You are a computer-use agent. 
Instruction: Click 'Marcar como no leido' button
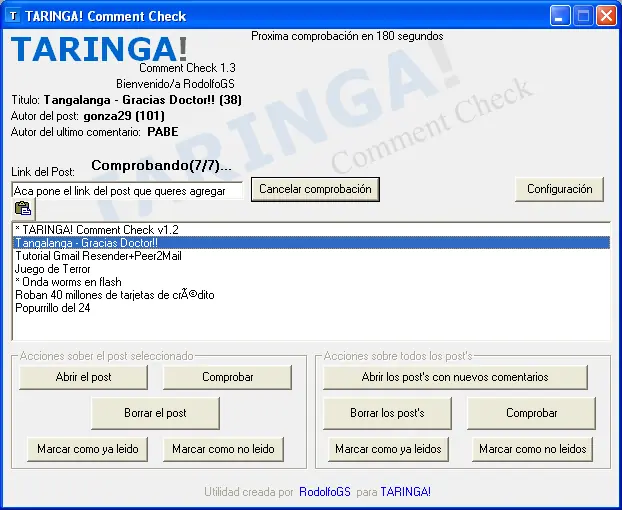click(x=223, y=449)
